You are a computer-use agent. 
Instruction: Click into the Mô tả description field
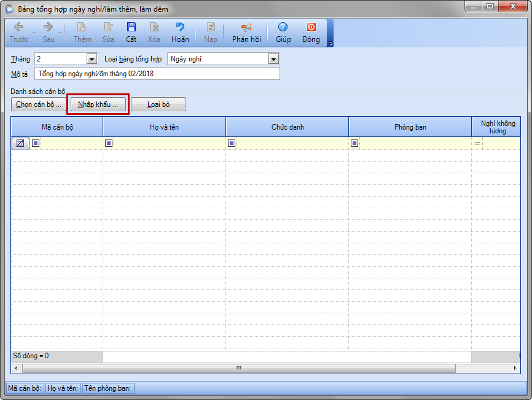[x=157, y=74]
